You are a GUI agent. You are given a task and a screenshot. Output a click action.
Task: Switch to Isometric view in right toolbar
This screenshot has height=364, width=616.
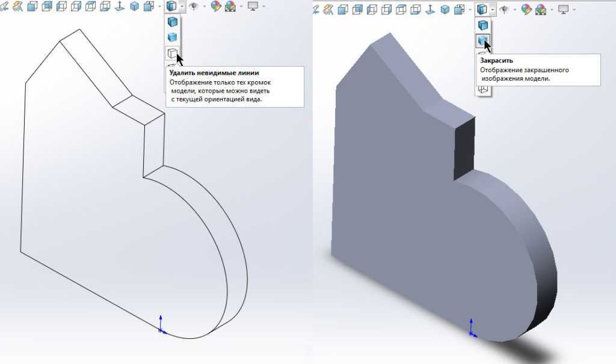[445, 8]
